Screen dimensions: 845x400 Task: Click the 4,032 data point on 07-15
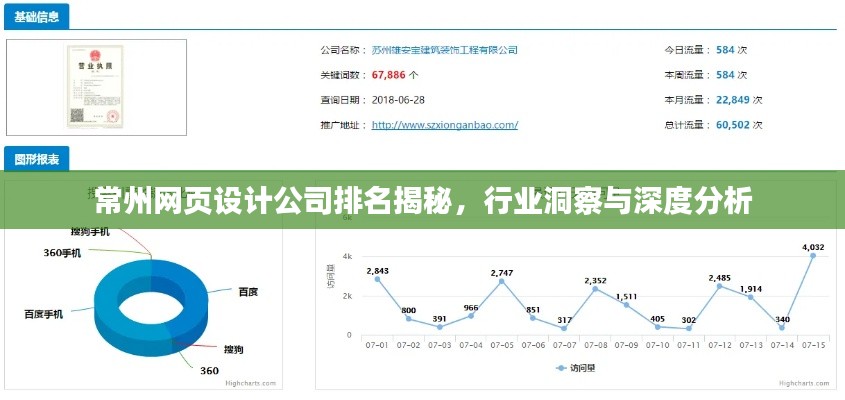point(813,256)
